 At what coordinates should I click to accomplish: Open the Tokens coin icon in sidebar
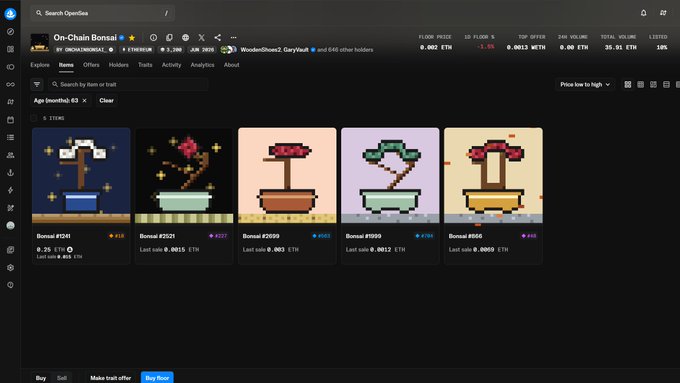[10, 67]
